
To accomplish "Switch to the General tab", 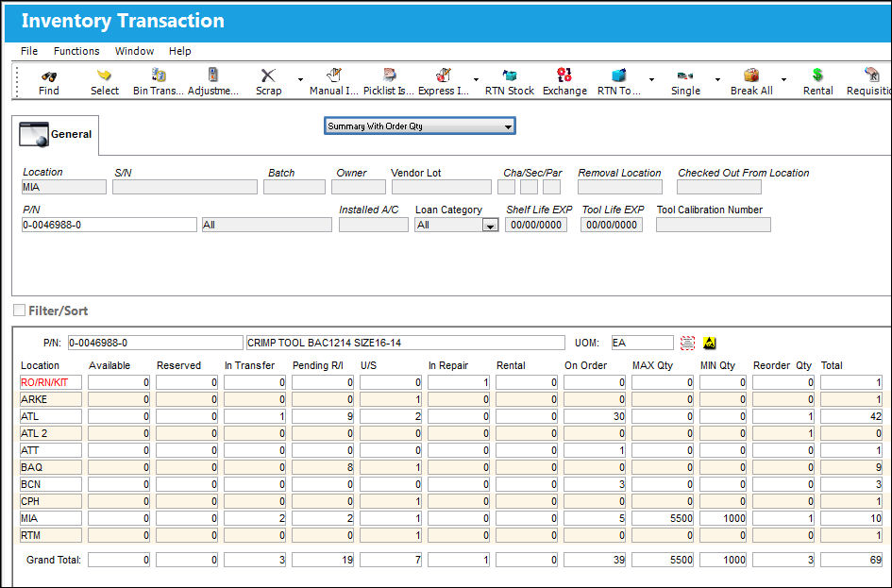I will click(55, 135).
